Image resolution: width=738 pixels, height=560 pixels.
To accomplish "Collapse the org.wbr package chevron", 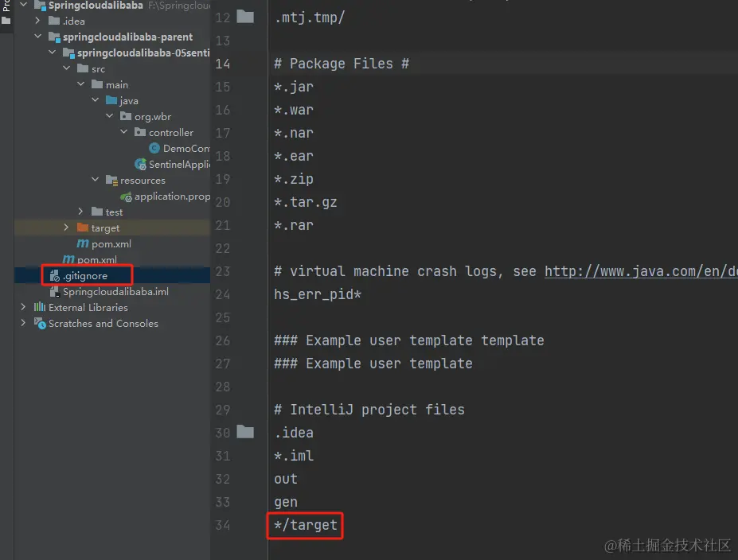I will [110, 116].
